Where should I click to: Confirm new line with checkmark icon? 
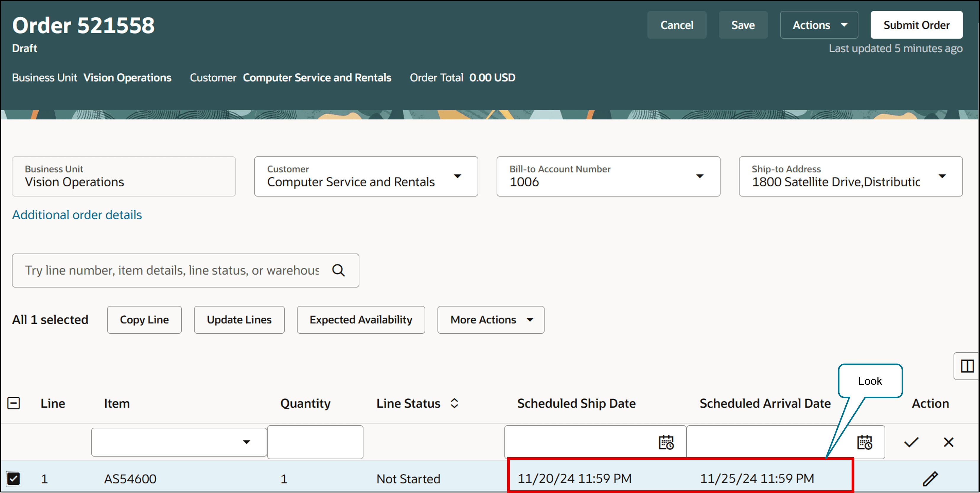coord(911,442)
